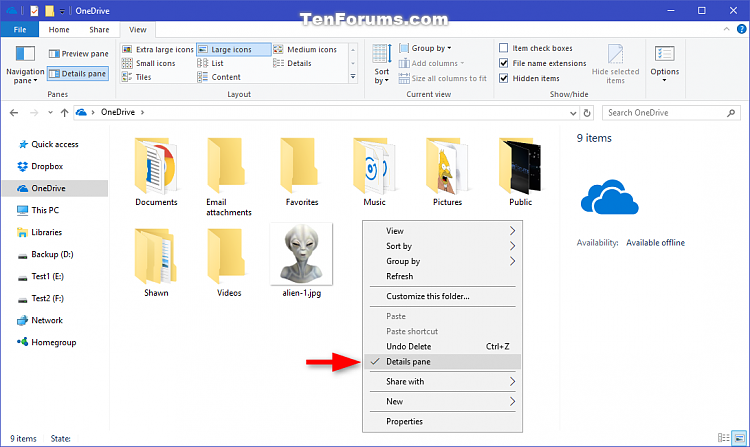Image resolution: width=750 pixels, height=447 pixels.
Task: Select the Shawn folder
Action: click(x=156, y=263)
